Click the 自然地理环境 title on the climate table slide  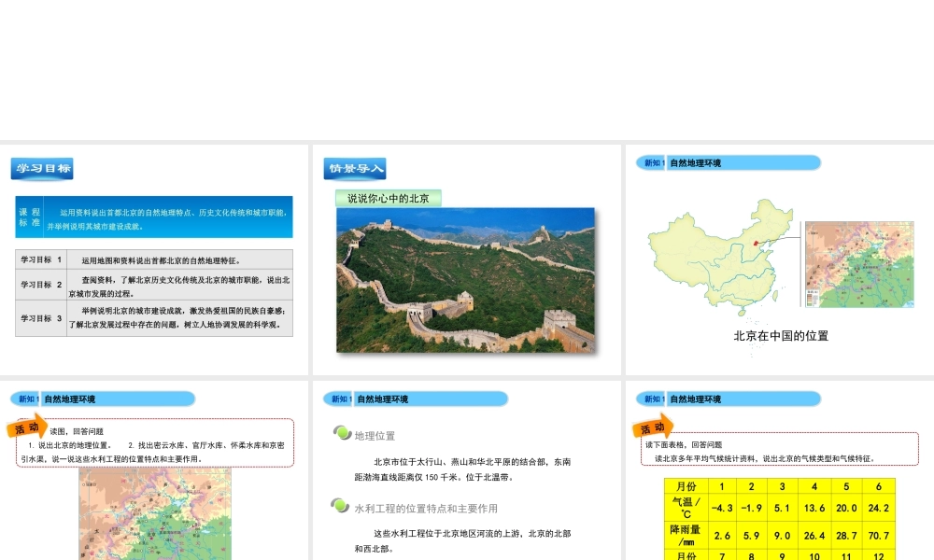click(x=695, y=399)
